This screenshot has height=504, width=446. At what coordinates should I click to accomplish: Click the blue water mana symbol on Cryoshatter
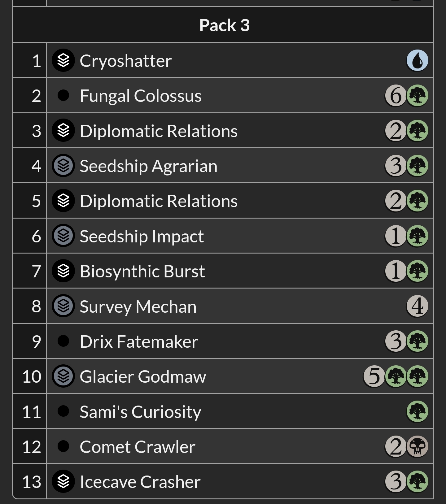[x=417, y=60]
